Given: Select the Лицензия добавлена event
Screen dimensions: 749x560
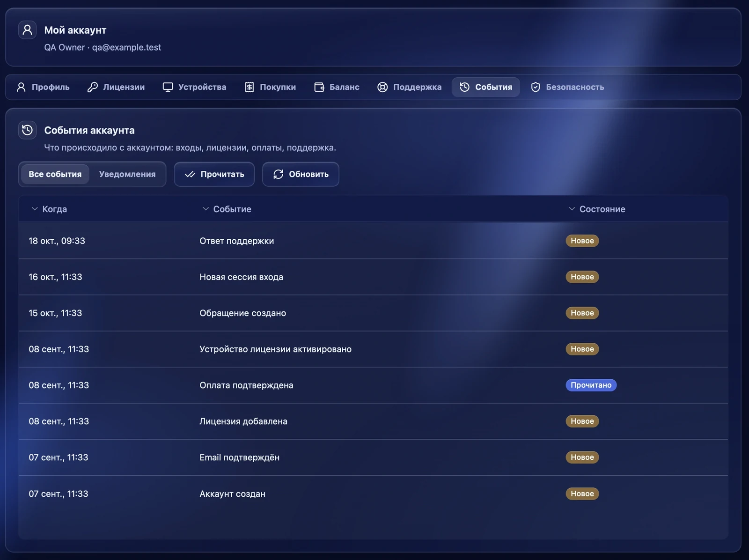Looking at the screenshot, I should [x=243, y=421].
